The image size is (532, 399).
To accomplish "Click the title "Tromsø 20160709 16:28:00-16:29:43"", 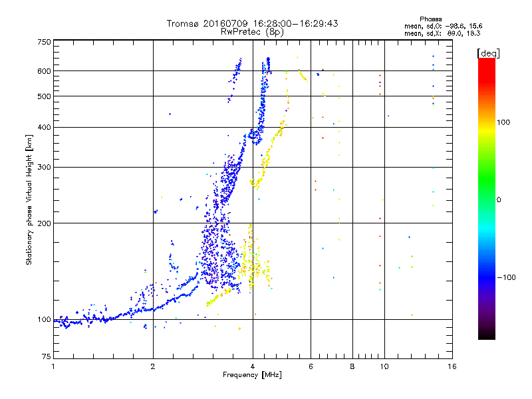I will [x=252, y=23].
